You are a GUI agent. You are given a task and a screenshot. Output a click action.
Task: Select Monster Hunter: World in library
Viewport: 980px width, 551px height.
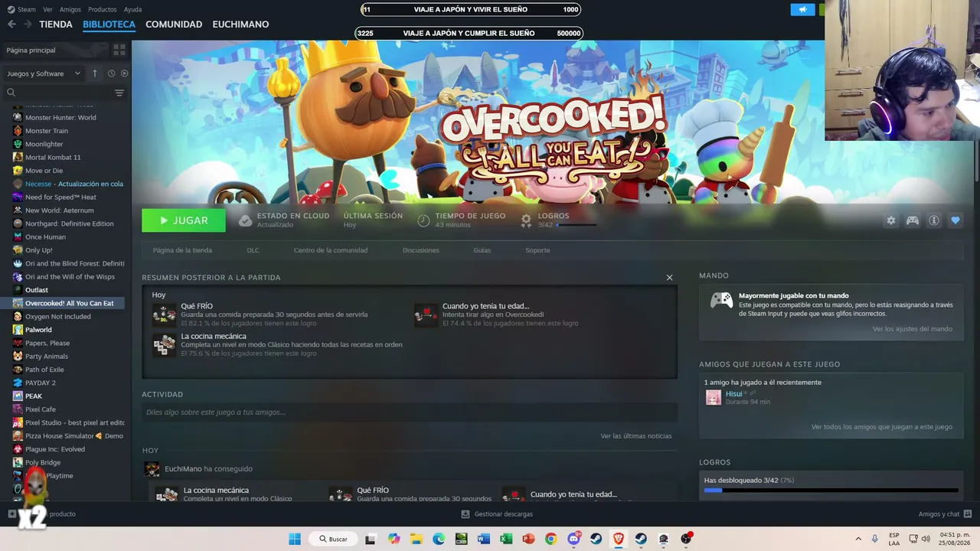(60, 118)
